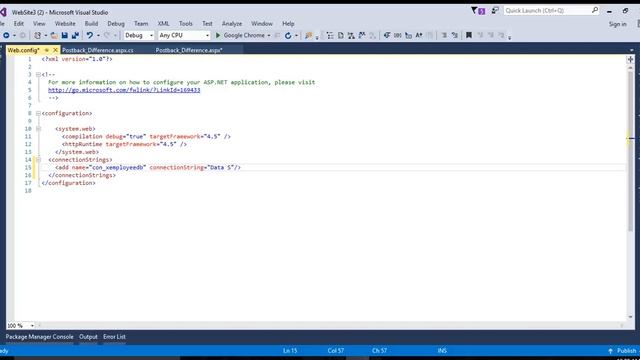The image size is (640, 360).
Task: Click the Undo arrow icon
Action: tap(89, 36)
